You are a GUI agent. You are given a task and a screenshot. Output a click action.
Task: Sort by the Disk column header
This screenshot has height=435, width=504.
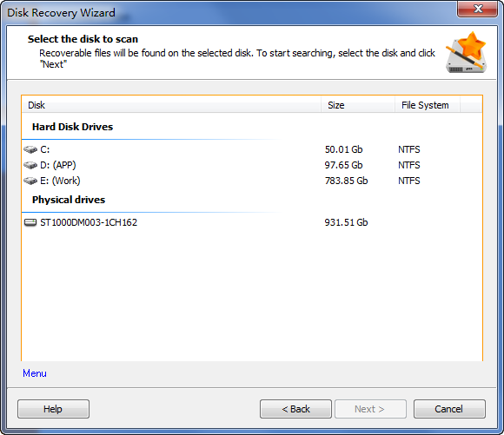171,105
